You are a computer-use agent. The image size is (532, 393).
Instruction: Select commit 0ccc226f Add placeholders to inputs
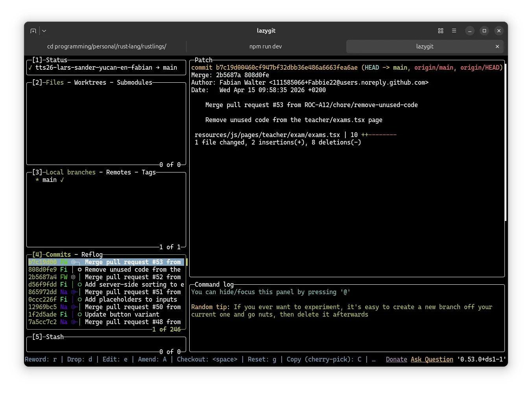106,300
